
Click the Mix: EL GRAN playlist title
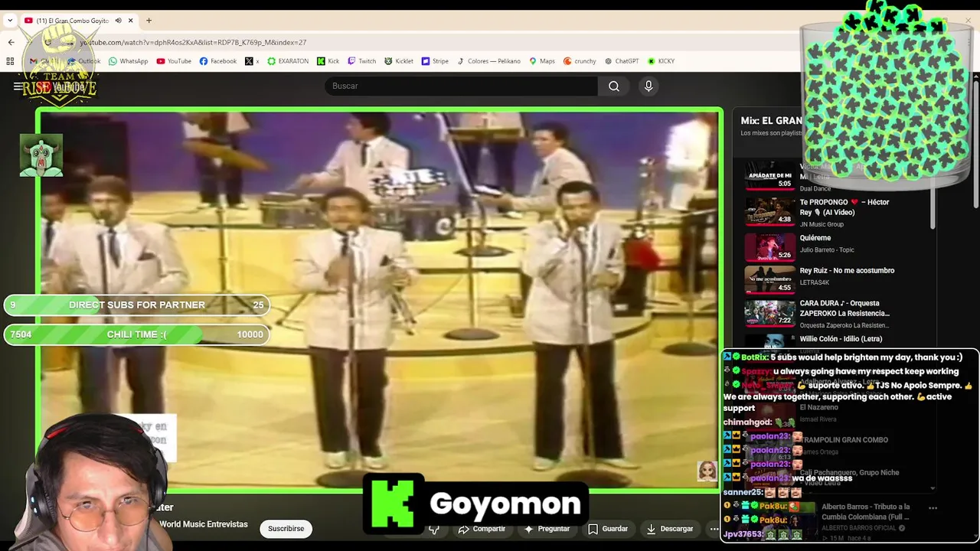(x=771, y=121)
